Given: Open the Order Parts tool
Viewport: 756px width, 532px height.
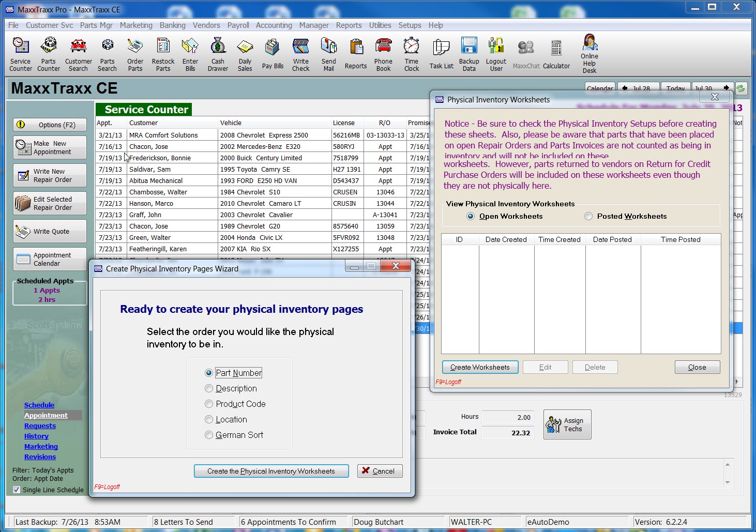Looking at the screenshot, I should 135,54.
